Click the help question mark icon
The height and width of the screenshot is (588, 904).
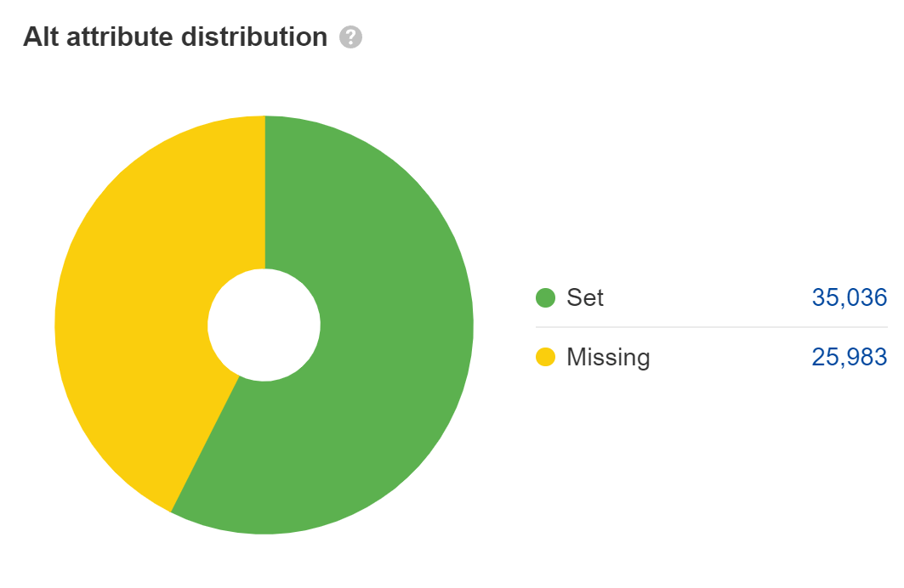[x=350, y=38]
